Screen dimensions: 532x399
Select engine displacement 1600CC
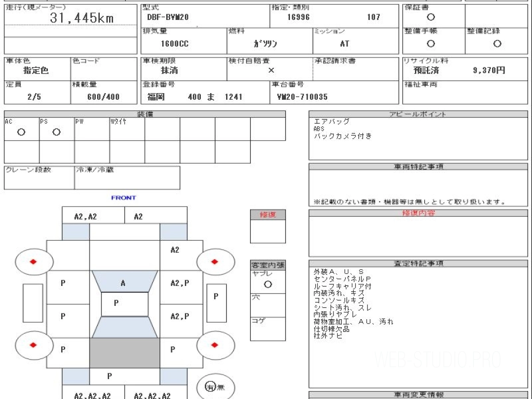pyautogui.click(x=174, y=43)
